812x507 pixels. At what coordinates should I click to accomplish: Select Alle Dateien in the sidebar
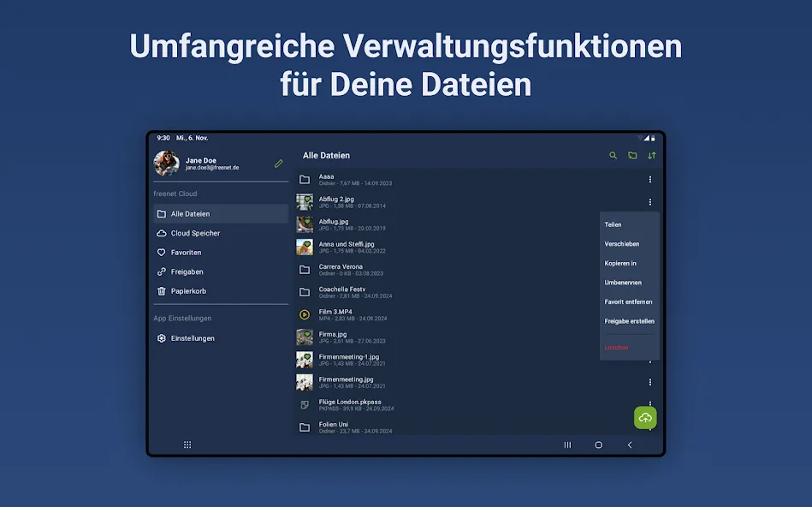[x=221, y=213]
